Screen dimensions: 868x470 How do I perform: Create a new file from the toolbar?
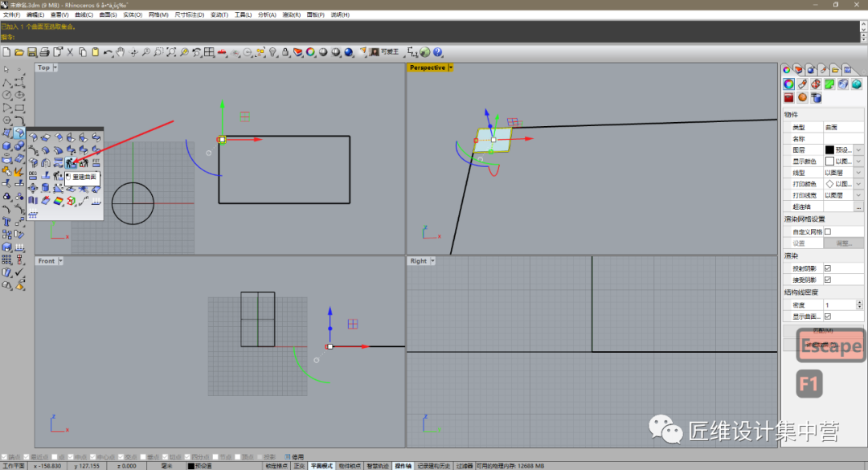pos(6,52)
